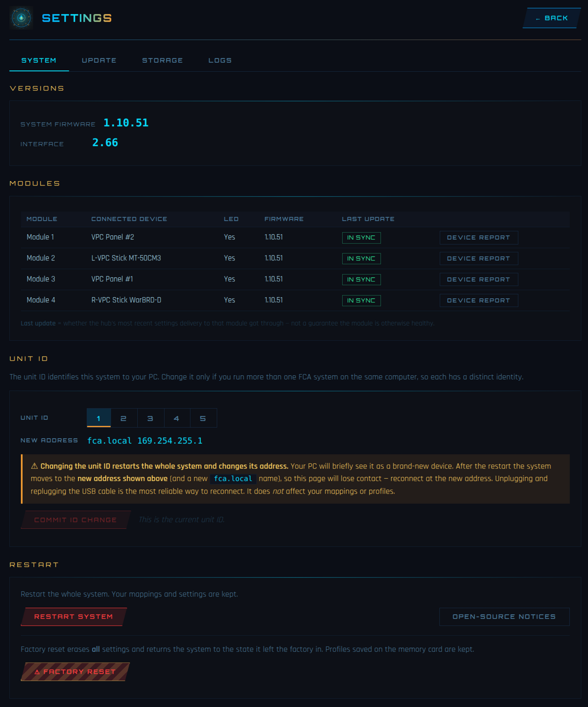The width and height of the screenshot is (588, 707).
Task: Click the interface version 2.66
Action: pos(105,142)
